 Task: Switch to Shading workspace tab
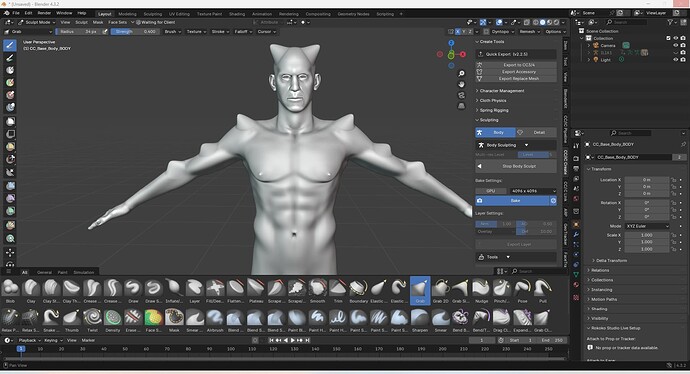click(237, 14)
